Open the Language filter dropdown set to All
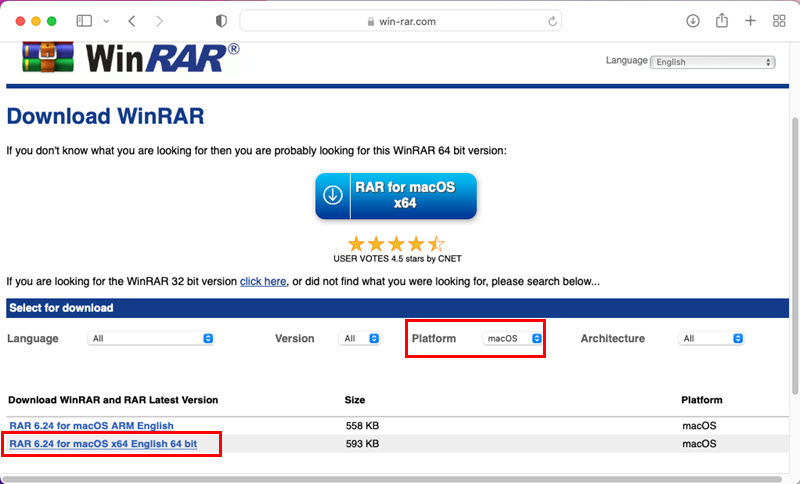Viewport: 800px width, 484px height. coord(151,338)
